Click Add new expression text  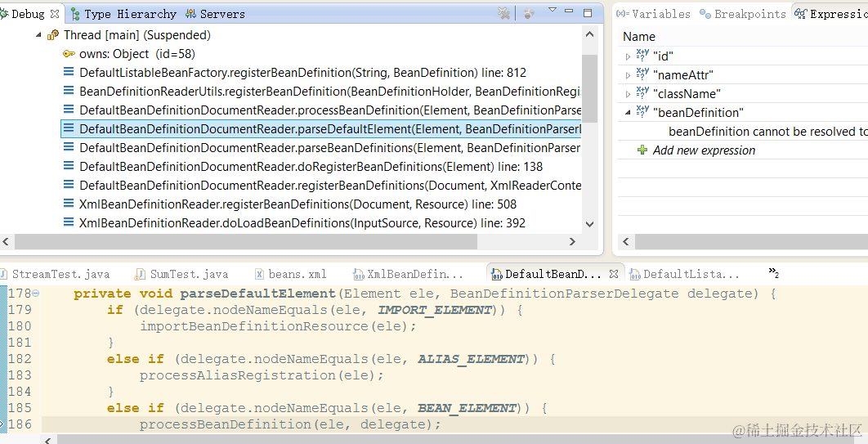coord(705,150)
